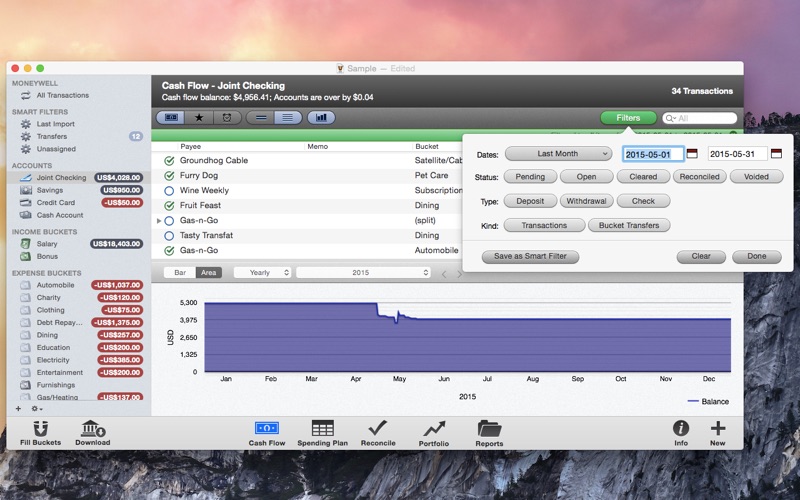Click the Done button in filters
The image size is (800, 500).
pyautogui.click(x=756, y=256)
